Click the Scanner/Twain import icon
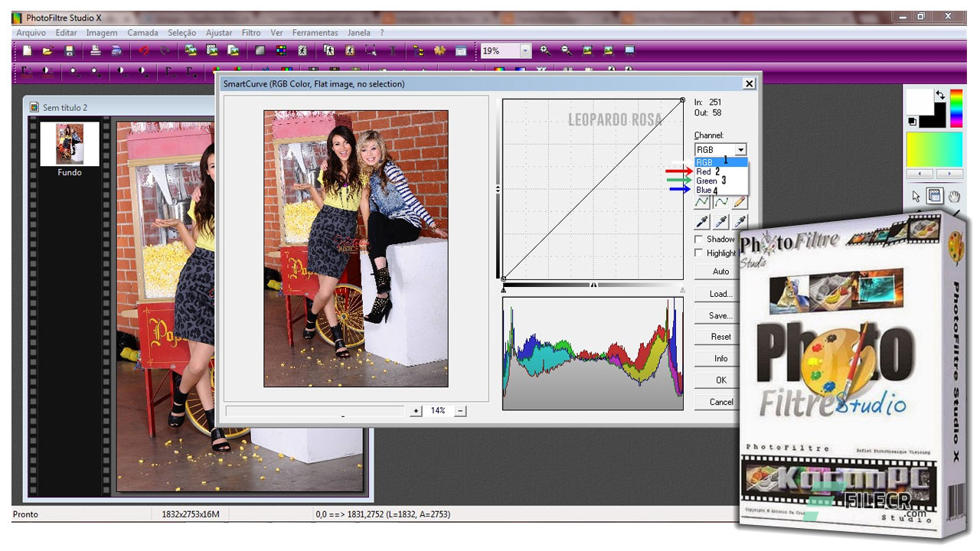Viewport: 980px width, 551px height. (x=116, y=51)
